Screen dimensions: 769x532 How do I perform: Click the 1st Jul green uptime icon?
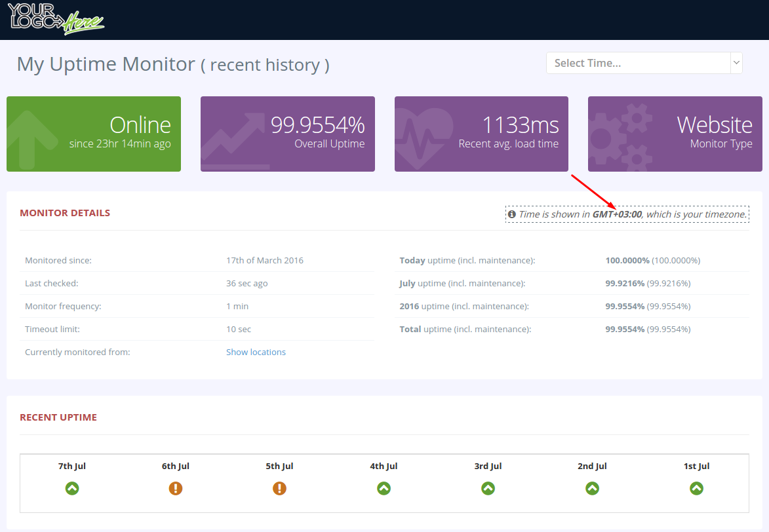(x=696, y=488)
